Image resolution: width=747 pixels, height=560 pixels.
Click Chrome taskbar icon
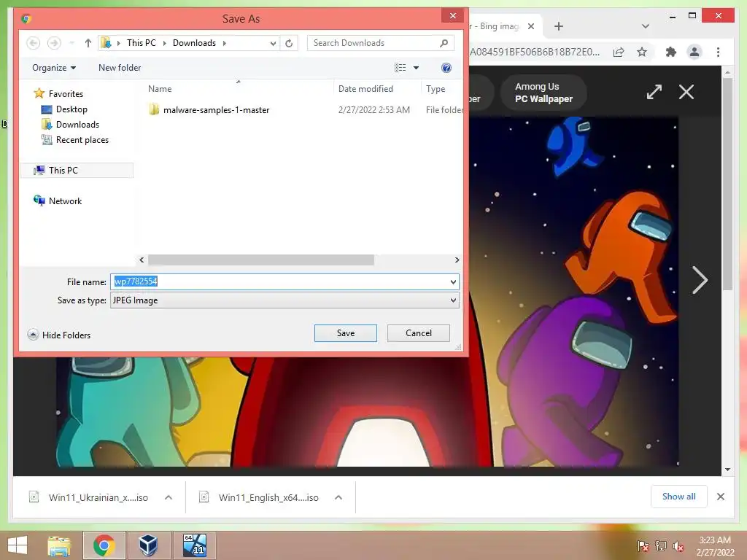[x=104, y=545]
